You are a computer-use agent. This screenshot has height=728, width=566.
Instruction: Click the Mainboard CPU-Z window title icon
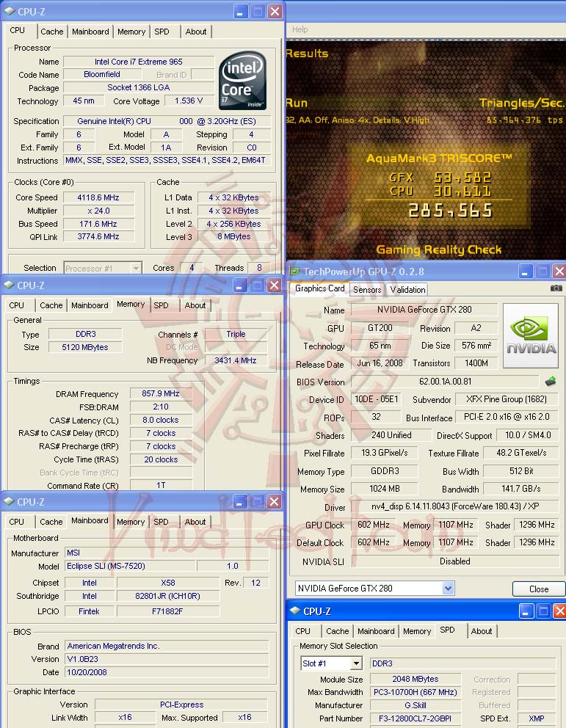[9, 501]
